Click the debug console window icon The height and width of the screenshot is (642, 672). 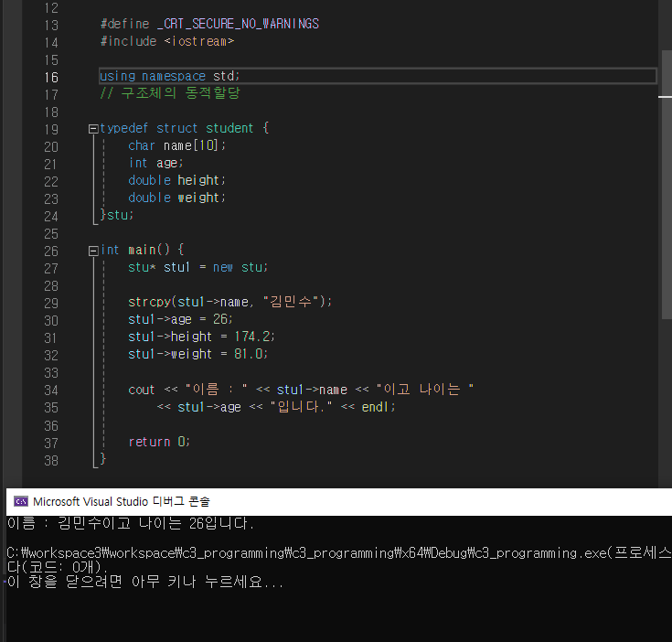pos(21,501)
